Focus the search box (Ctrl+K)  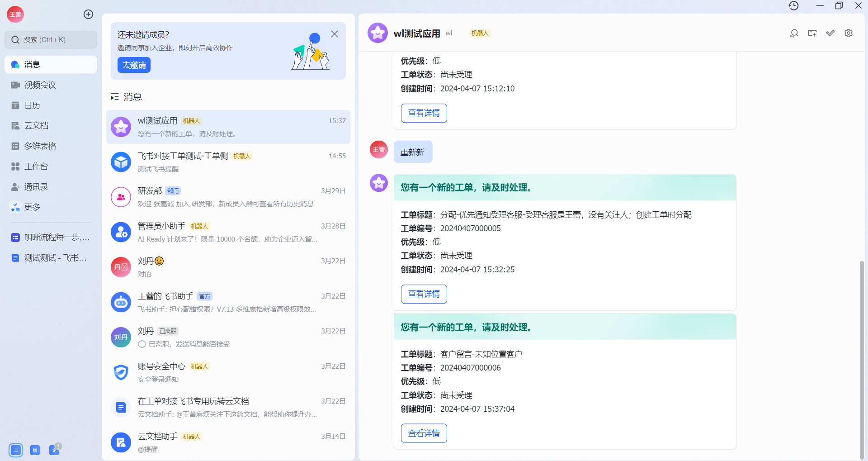click(x=51, y=40)
